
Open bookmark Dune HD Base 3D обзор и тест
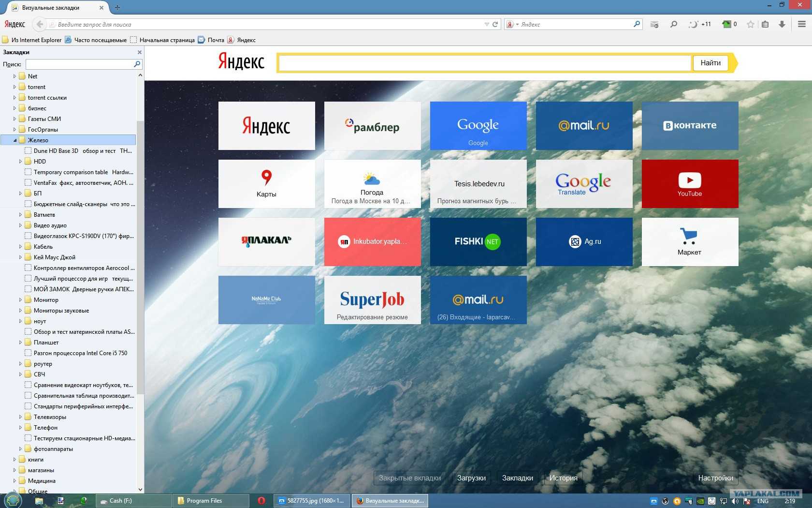[x=78, y=151]
